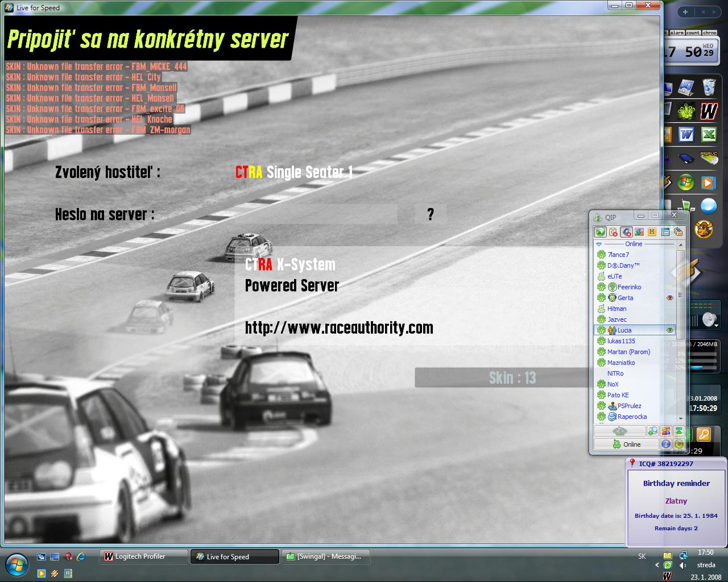Select contact Raperocka in QIP
The width and height of the screenshot is (728, 582).
click(635, 417)
